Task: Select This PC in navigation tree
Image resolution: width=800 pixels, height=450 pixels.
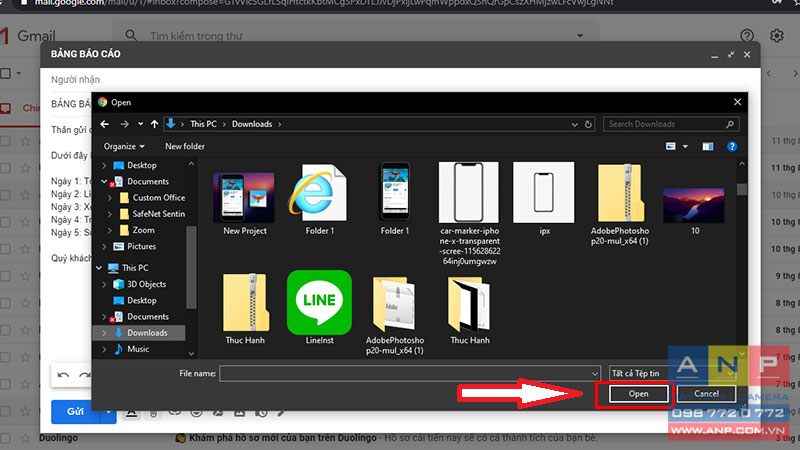Action: (128, 268)
